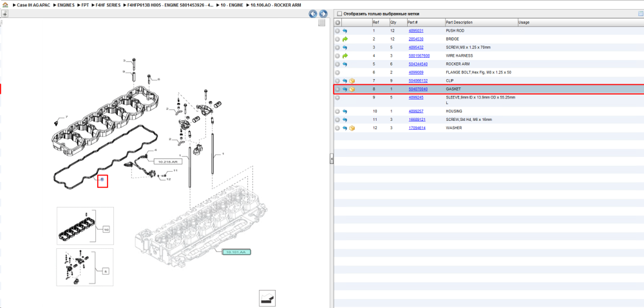Image resolution: width=644 pixels, height=308 pixels.
Task: Click the small square button above diagram
Action: tap(321, 23)
